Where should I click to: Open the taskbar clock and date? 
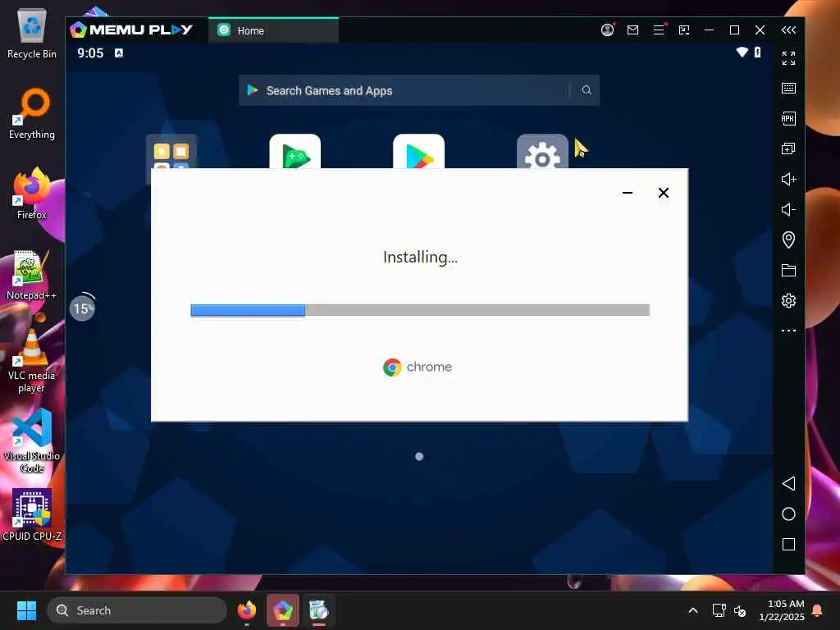(782, 610)
